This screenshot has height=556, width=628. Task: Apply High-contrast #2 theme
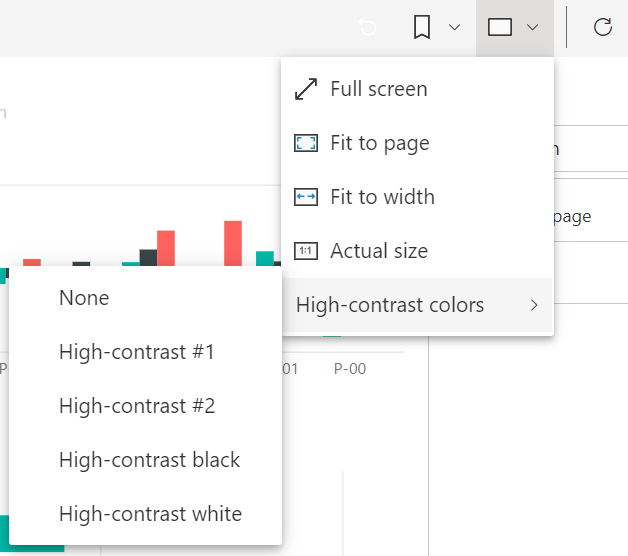[145, 406]
